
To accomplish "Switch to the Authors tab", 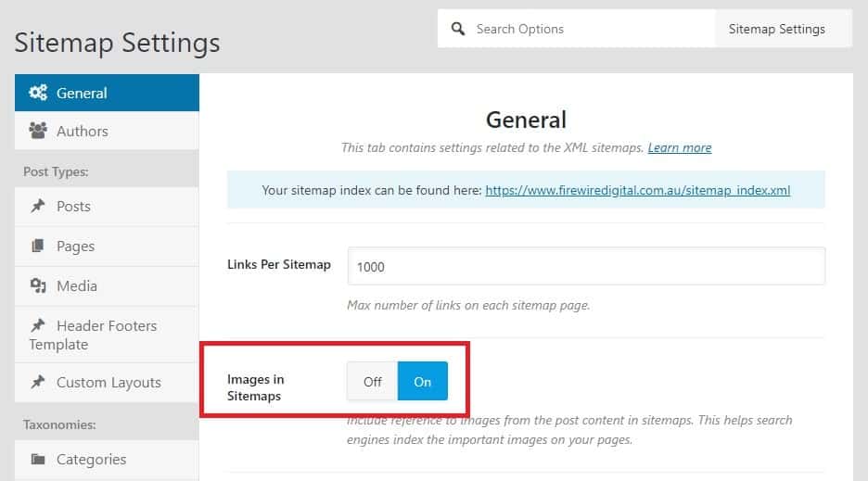I will (x=107, y=132).
